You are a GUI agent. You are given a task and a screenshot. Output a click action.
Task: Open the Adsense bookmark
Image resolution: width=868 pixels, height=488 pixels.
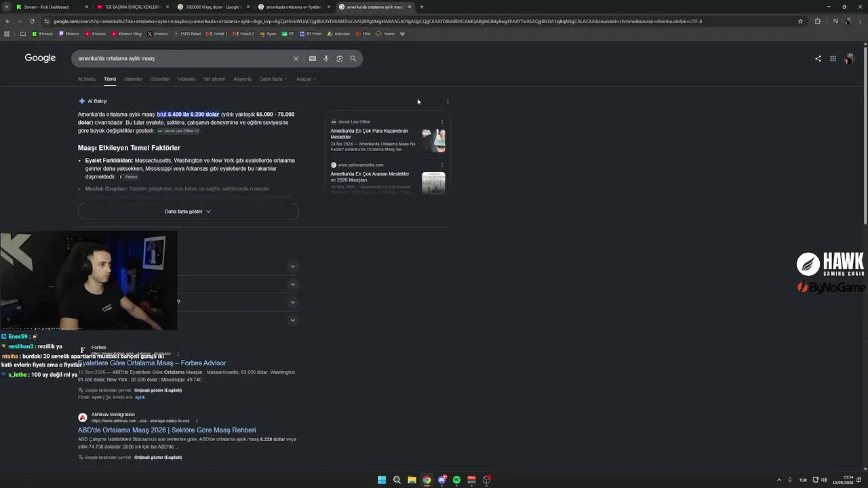(x=338, y=33)
